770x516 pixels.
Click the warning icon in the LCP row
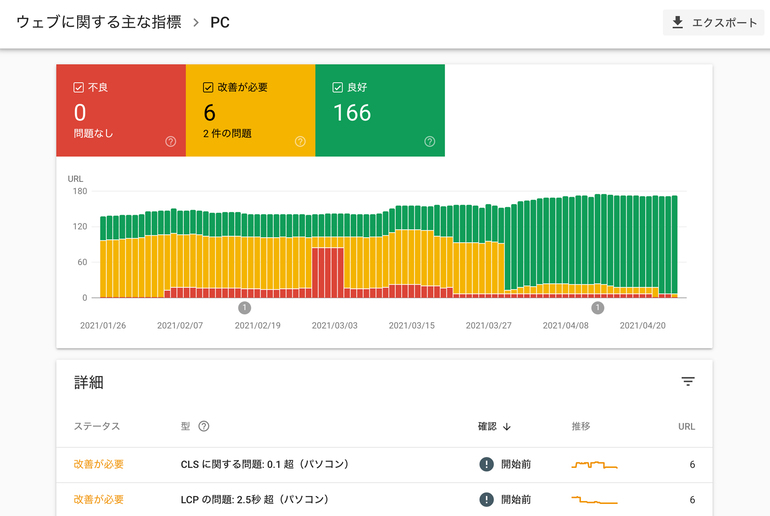tap(486, 499)
